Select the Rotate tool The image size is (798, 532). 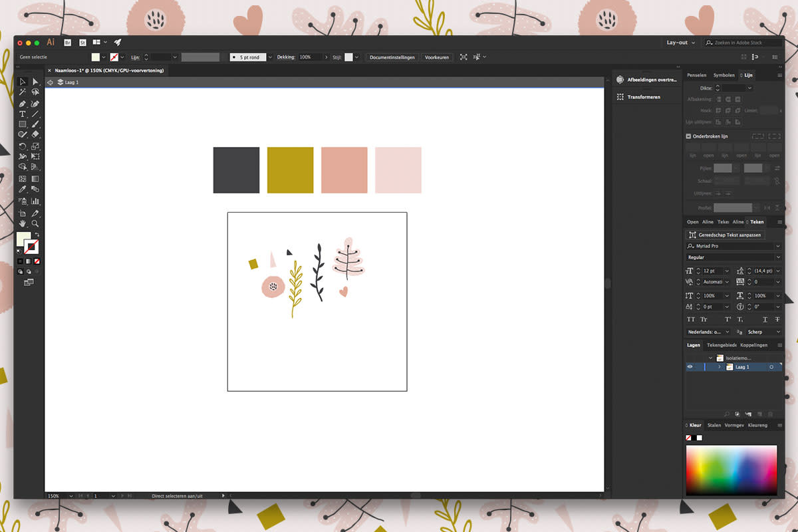[x=23, y=146]
